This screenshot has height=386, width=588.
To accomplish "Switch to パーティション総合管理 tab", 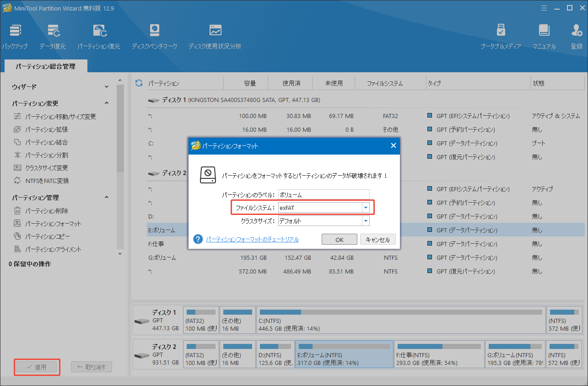I will [x=45, y=66].
